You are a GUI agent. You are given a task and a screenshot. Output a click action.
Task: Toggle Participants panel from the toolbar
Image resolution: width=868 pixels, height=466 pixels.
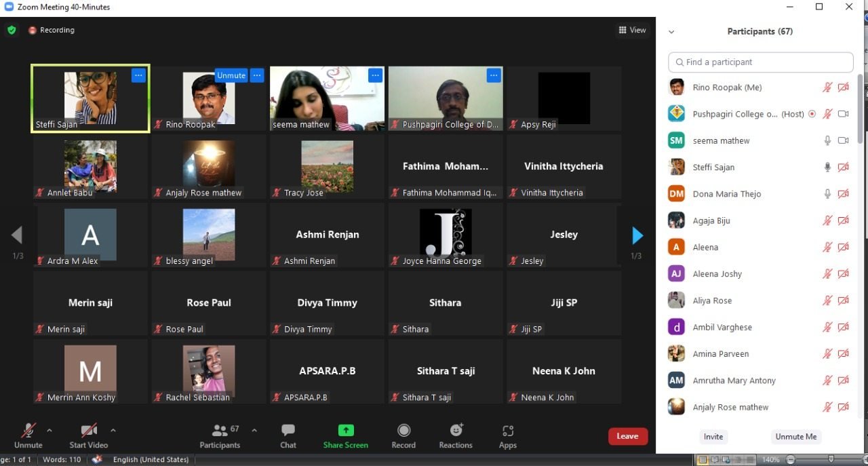pos(220,435)
